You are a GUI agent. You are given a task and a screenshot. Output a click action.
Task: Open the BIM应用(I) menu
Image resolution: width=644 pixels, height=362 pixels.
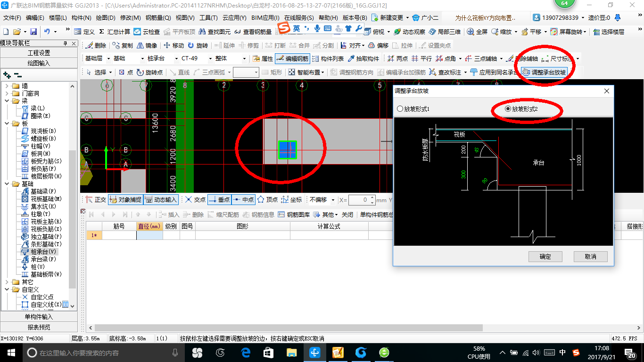pos(265,18)
